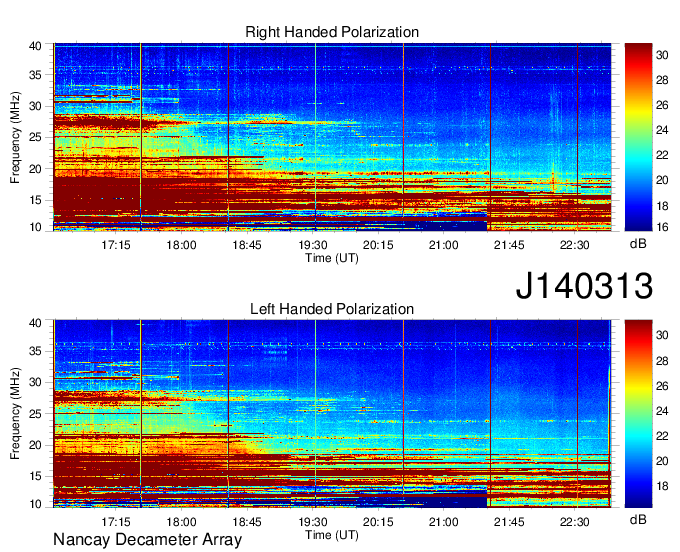This screenshot has width=680, height=552.
Task: Click the 26 dB value on lower colorbar
Action: coord(662,386)
